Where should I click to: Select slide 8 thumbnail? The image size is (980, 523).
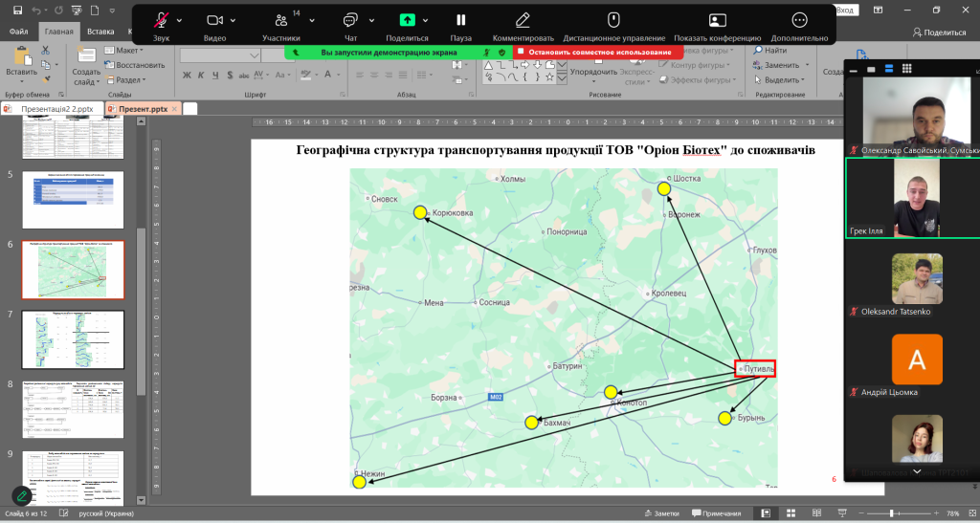(x=73, y=409)
